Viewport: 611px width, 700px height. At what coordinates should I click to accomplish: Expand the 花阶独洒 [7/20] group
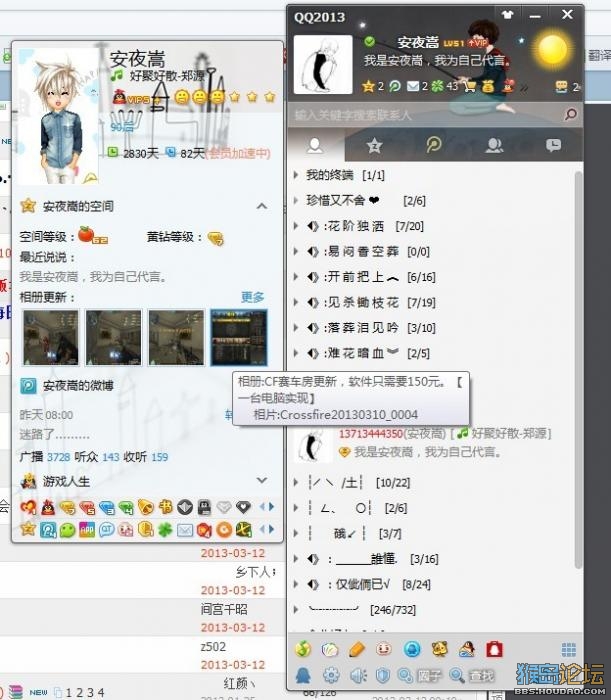[x=295, y=226]
